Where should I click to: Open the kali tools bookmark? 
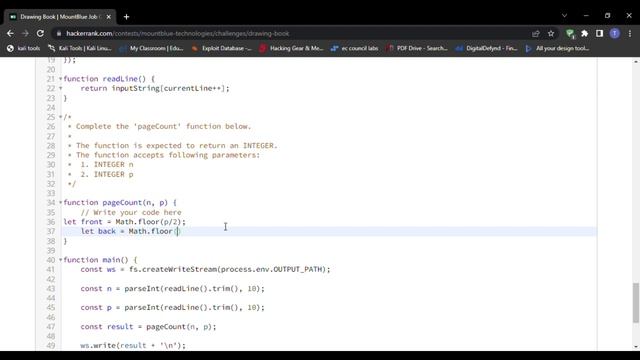tap(24, 48)
